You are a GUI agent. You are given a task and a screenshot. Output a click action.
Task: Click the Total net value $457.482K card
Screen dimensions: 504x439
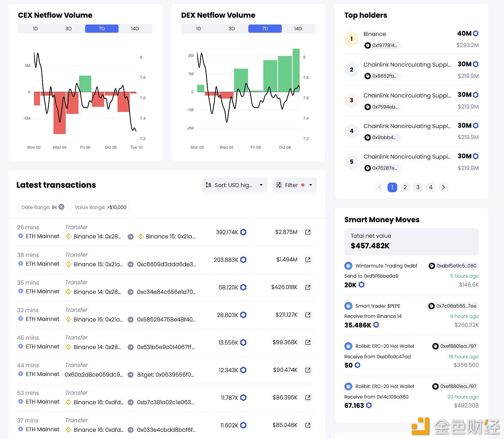point(412,242)
